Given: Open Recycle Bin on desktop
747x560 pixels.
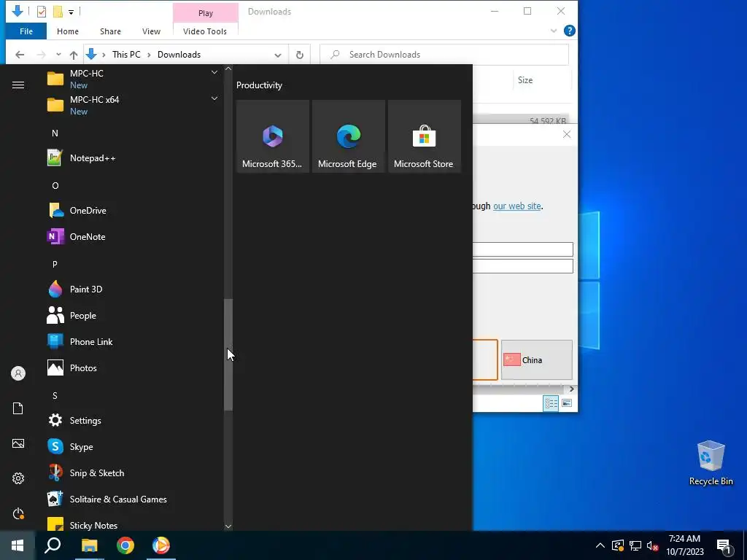Looking at the screenshot, I should [711, 463].
